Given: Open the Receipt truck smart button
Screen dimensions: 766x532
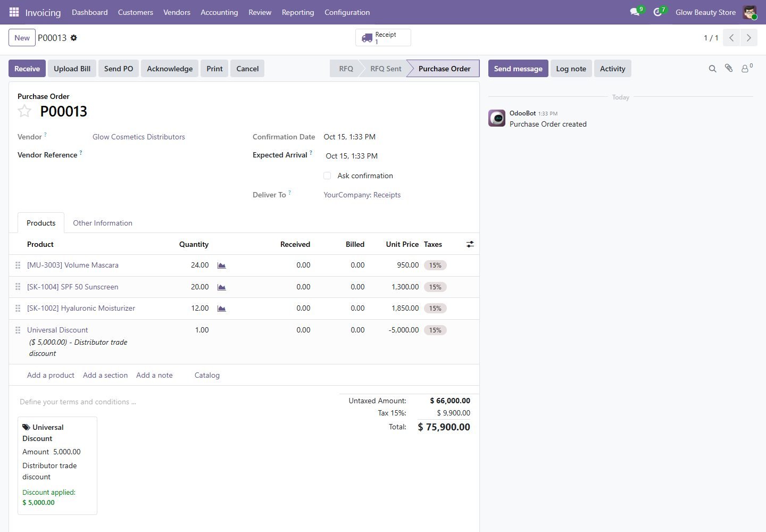Looking at the screenshot, I should (x=383, y=38).
